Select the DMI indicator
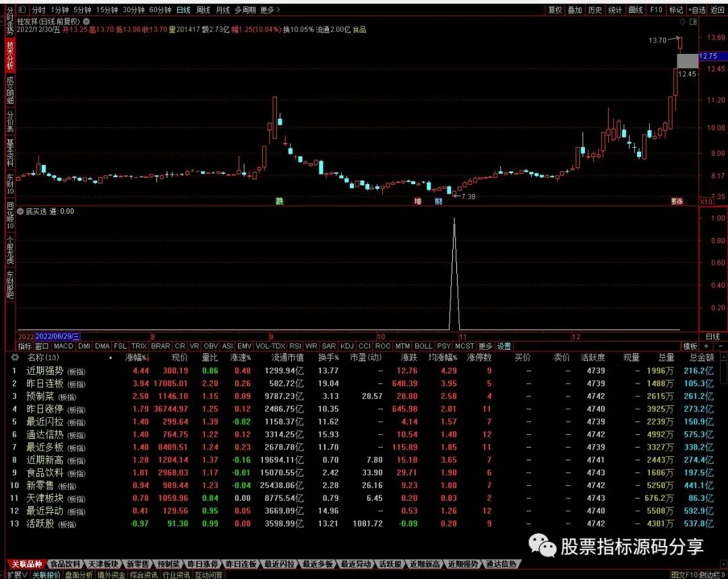 point(84,346)
